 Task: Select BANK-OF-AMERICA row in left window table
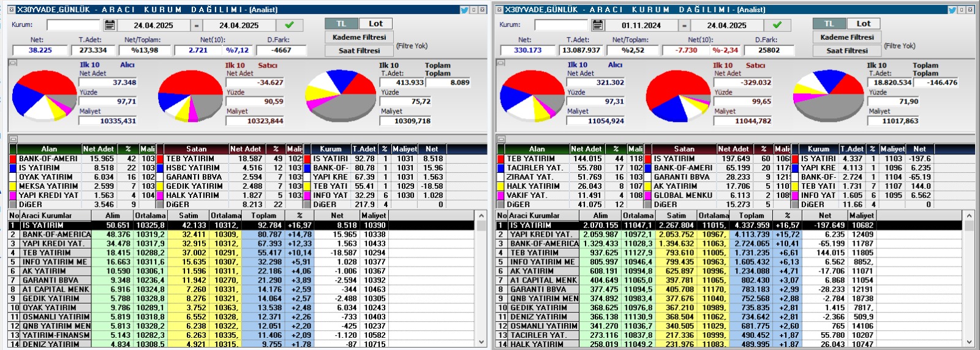click(241, 234)
